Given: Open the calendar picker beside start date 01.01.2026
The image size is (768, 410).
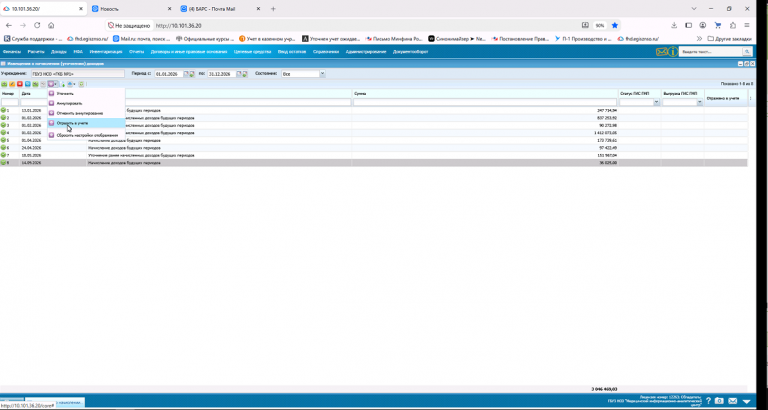Looking at the screenshot, I should point(188,74).
